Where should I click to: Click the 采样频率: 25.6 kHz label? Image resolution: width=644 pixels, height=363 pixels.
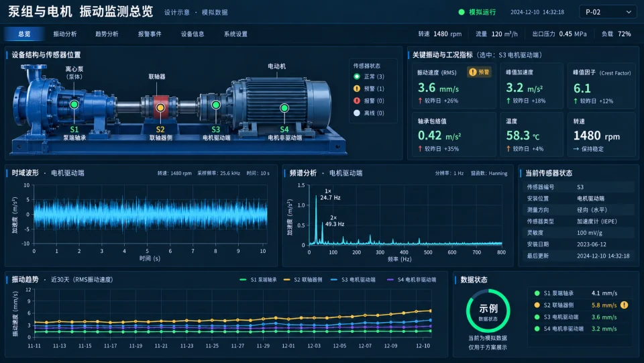coord(219,173)
